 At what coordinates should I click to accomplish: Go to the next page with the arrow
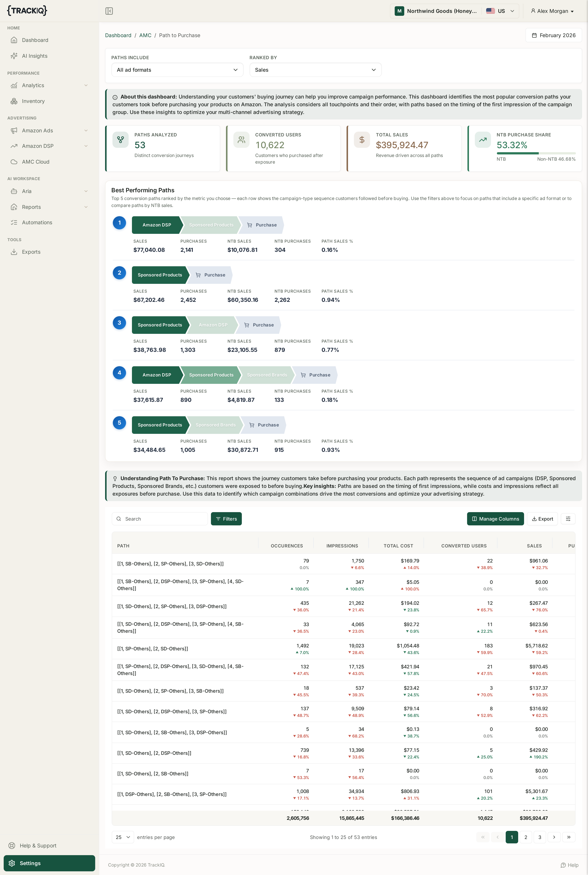[554, 837]
